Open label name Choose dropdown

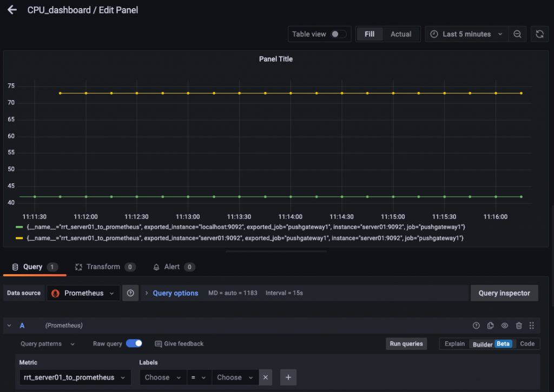pos(163,377)
